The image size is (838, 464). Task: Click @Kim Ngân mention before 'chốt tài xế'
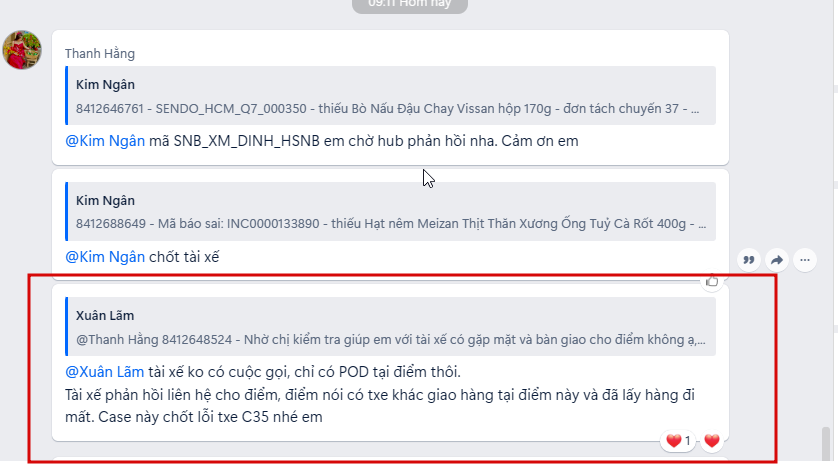pyautogui.click(x=105, y=257)
